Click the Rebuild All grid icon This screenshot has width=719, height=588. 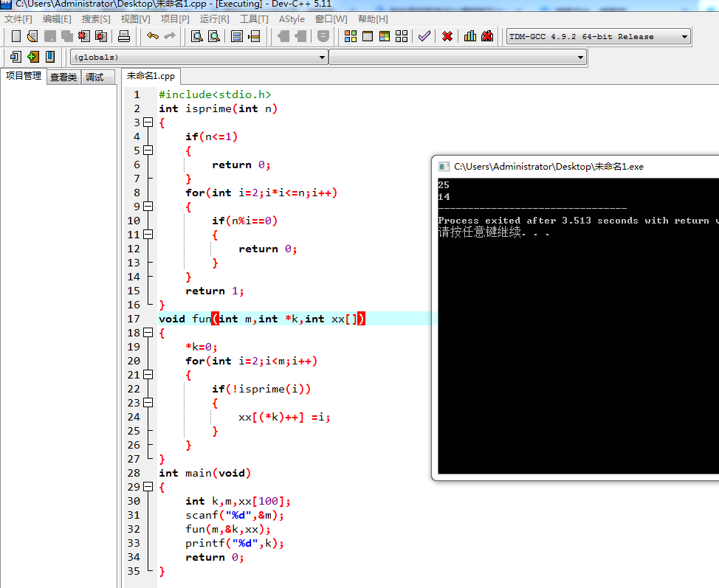click(402, 36)
